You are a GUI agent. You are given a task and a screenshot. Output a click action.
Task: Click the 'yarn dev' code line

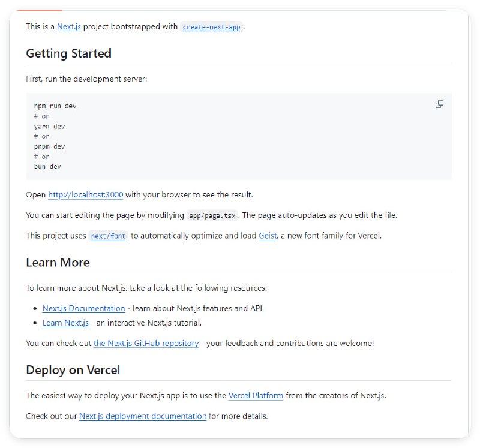[49, 127]
